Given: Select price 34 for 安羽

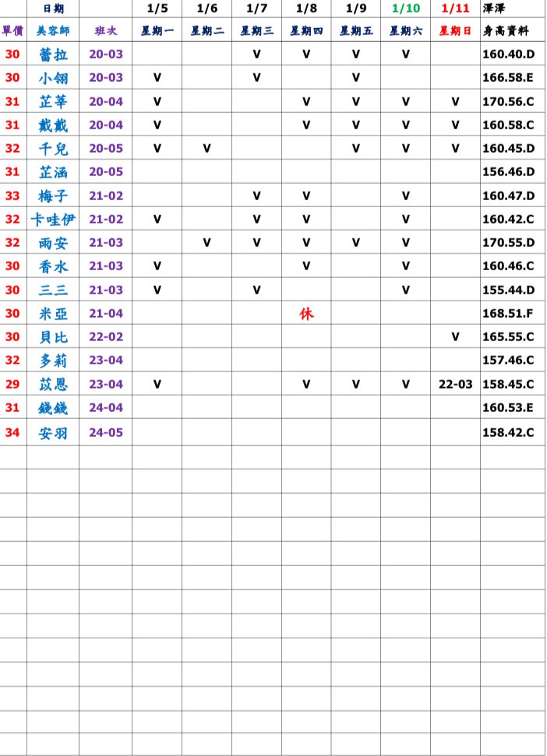Looking at the screenshot, I should tap(12, 432).
